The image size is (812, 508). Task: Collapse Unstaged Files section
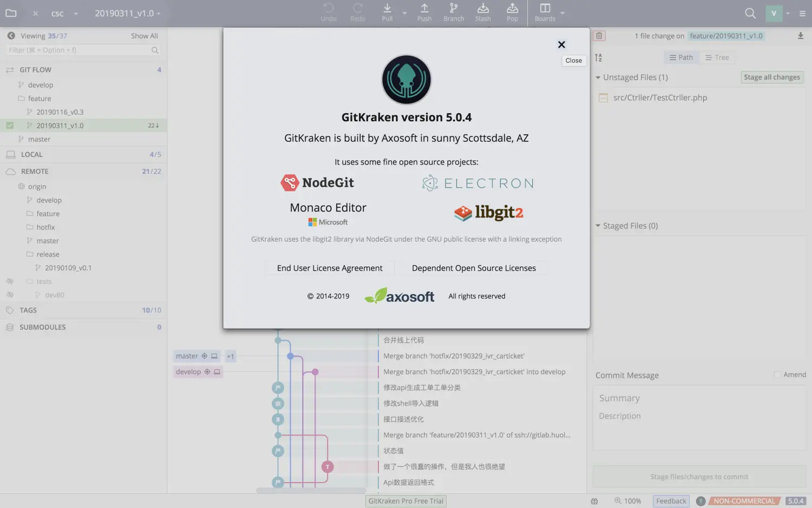598,77
